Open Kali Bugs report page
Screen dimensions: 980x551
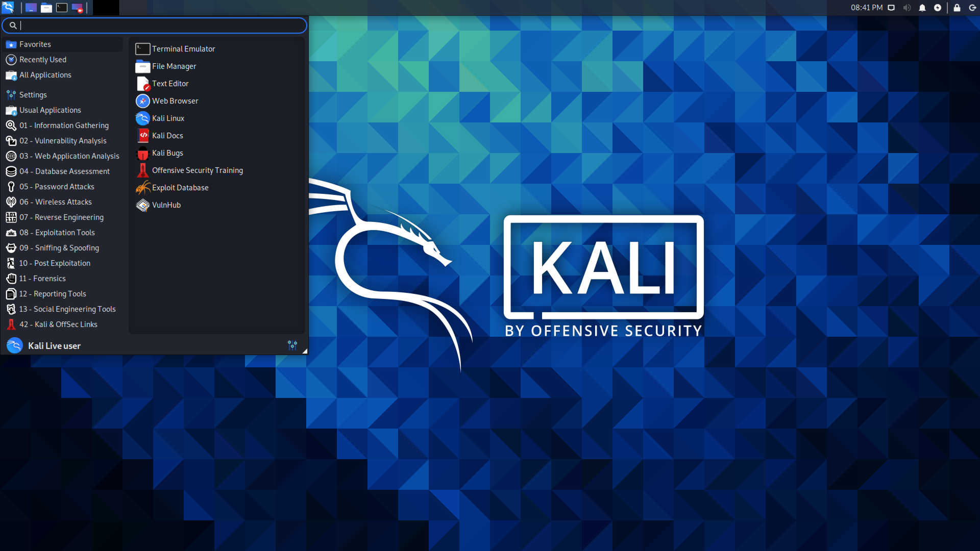(166, 152)
